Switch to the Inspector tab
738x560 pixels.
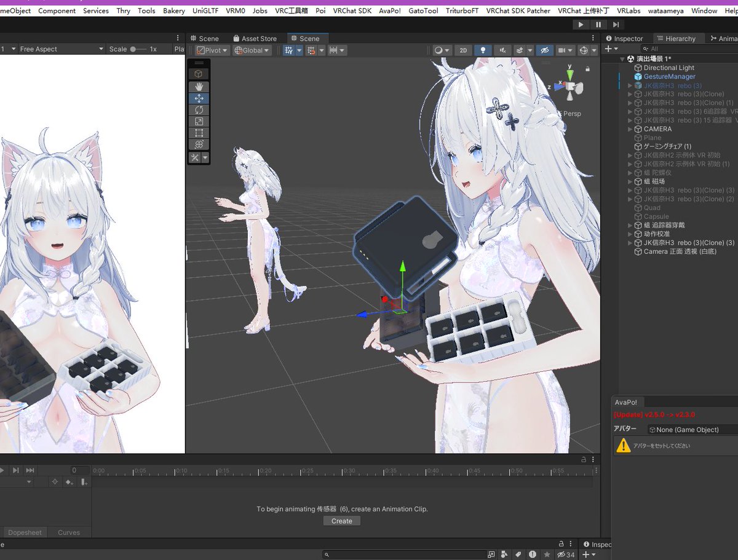(624, 39)
